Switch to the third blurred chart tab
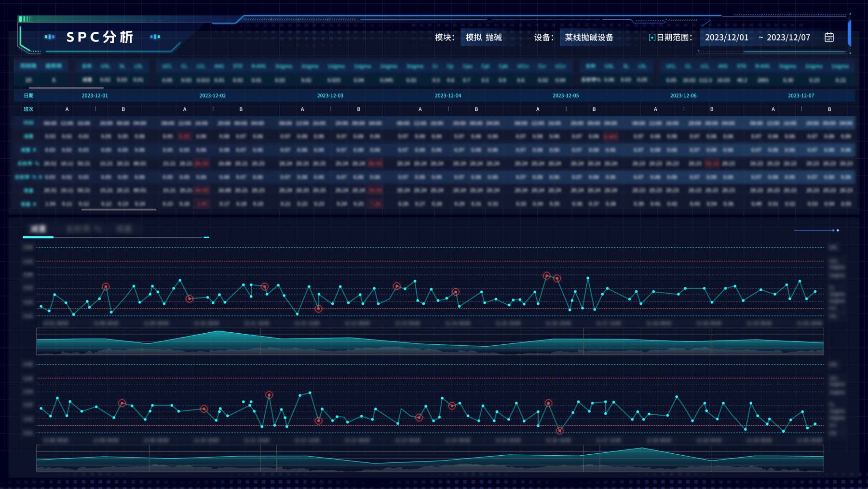 (x=124, y=229)
